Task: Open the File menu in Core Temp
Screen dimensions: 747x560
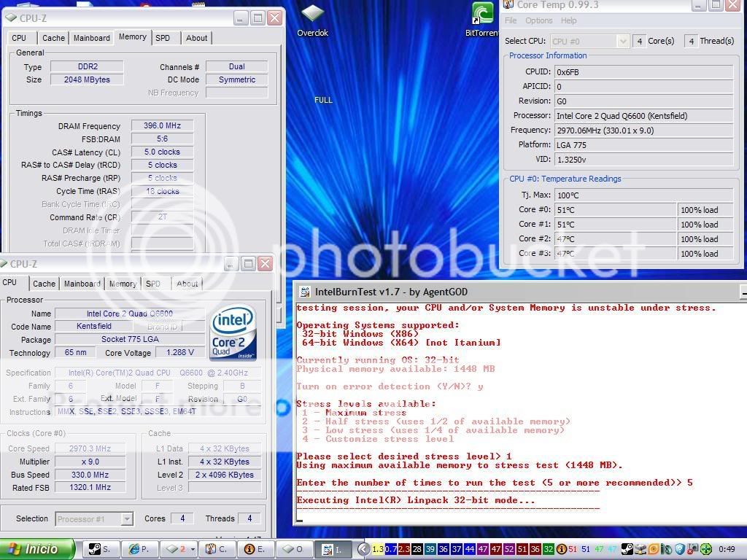Action: point(511,20)
